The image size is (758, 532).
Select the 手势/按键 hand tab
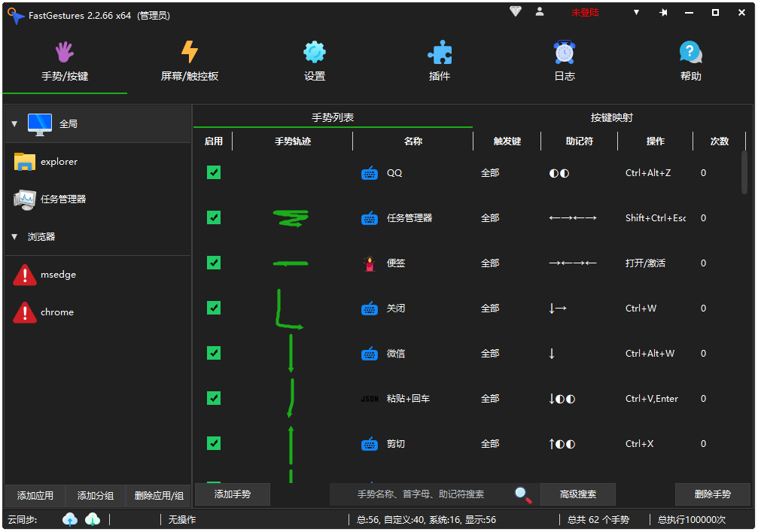tap(65, 53)
